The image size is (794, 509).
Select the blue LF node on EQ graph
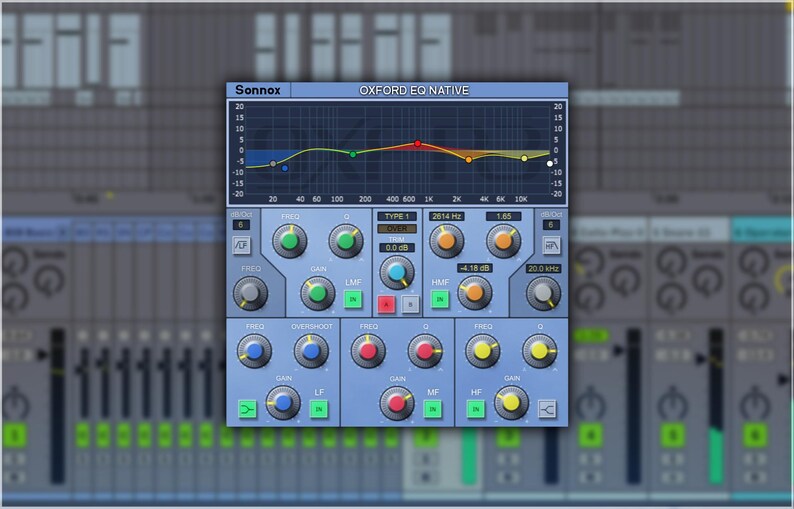coord(285,168)
